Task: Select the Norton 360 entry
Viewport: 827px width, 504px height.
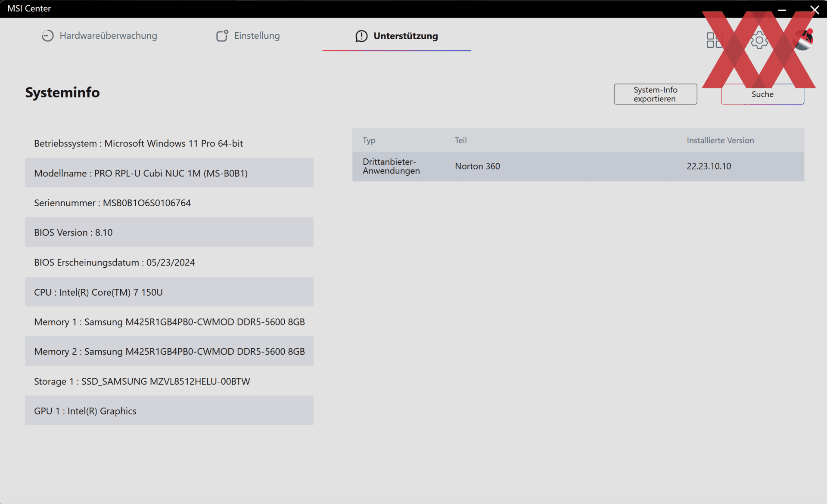Action: [477, 166]
